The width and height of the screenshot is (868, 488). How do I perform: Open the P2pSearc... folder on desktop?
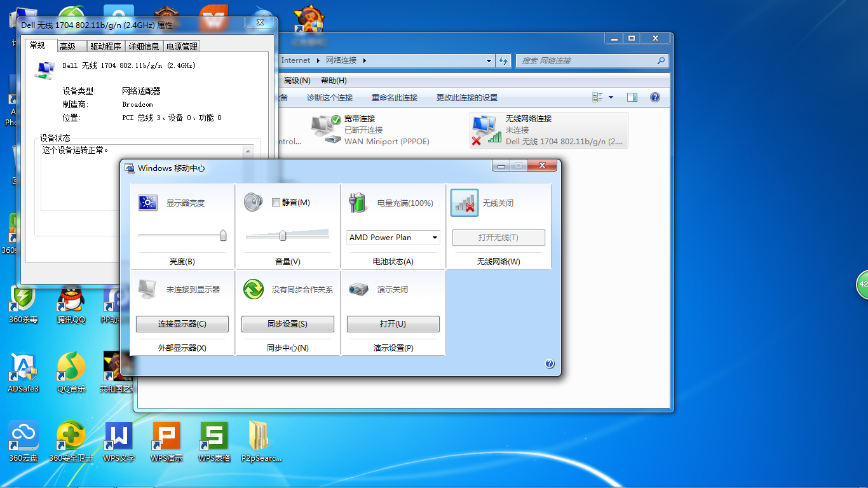(261, 442)
